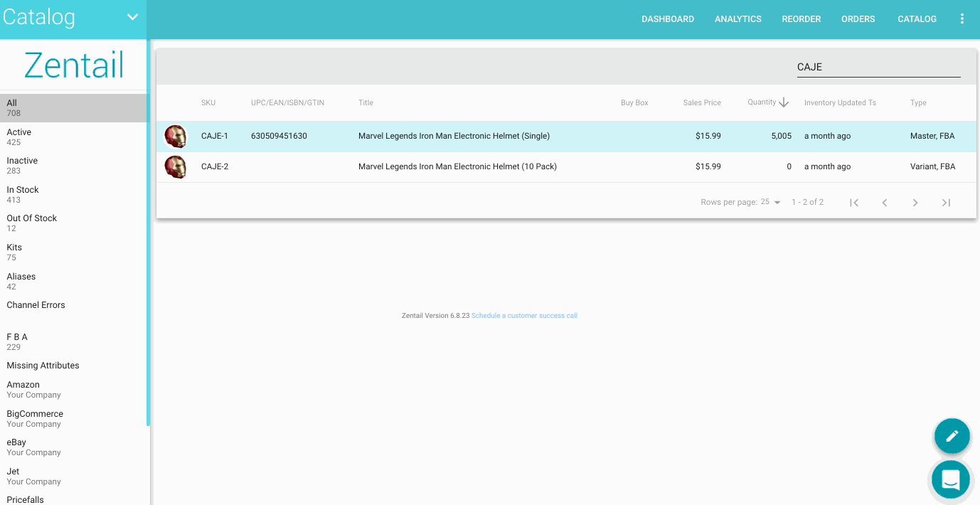
Task: Select the All filter in sidebar
Action: [x=73, y=108]
